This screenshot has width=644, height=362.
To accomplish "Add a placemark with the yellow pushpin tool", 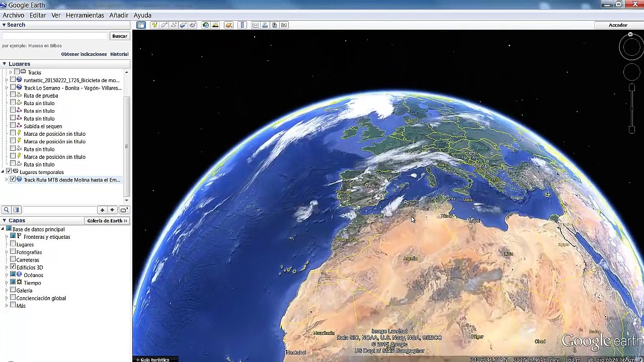I will (154, 25).
